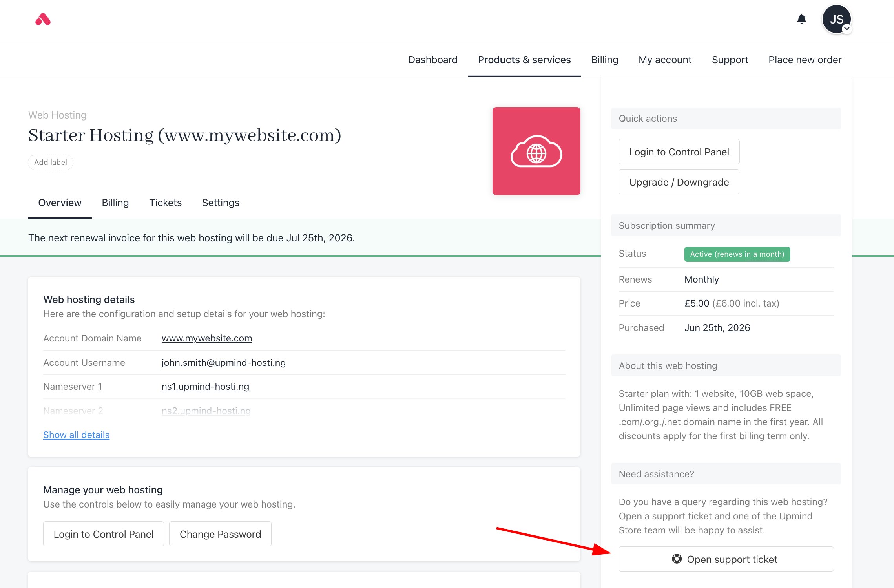The width and height of the screenshot is (894, 588).
Task: Click Login to Control Panel in Quick actions
Action: point(679,152)
